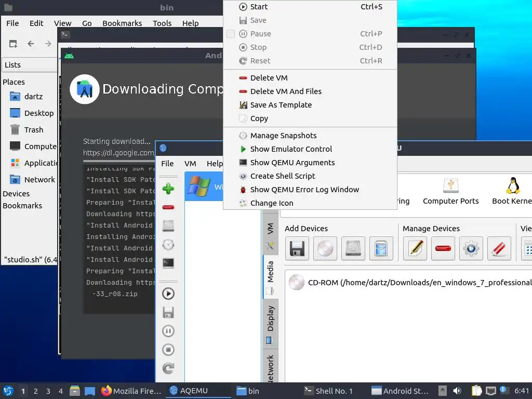Image resolution: width=532 pixels, height=399 pixels.
Task: Choose Start from the VM menu
Action: coord(310,7)
